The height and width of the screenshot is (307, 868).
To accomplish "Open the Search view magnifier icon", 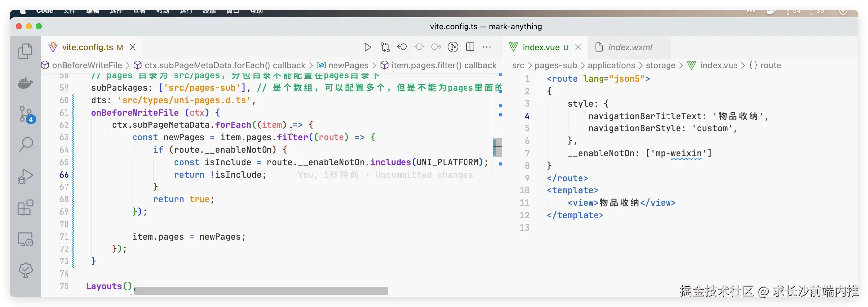I will click(x=25, y=145).
